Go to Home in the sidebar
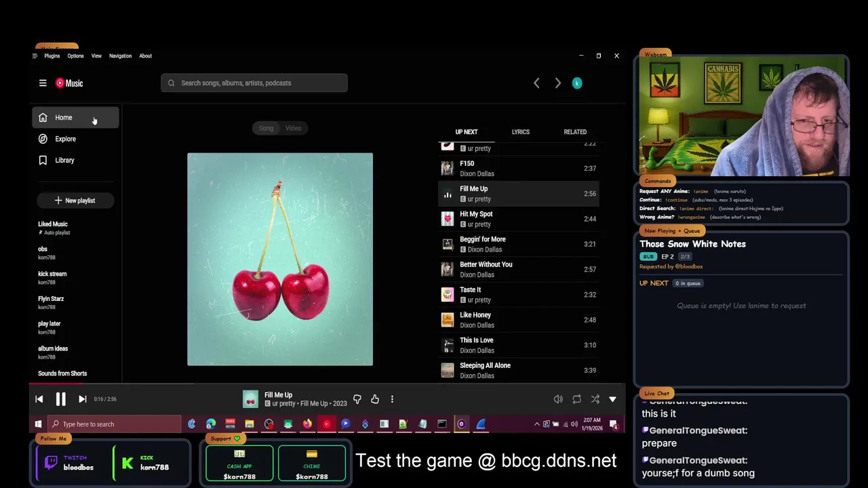This screenshot has height=488, width=868. coord(75,118)
